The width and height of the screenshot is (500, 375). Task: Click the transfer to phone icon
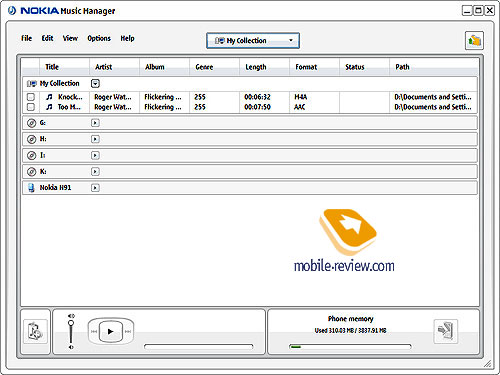[x=446, y=331]
